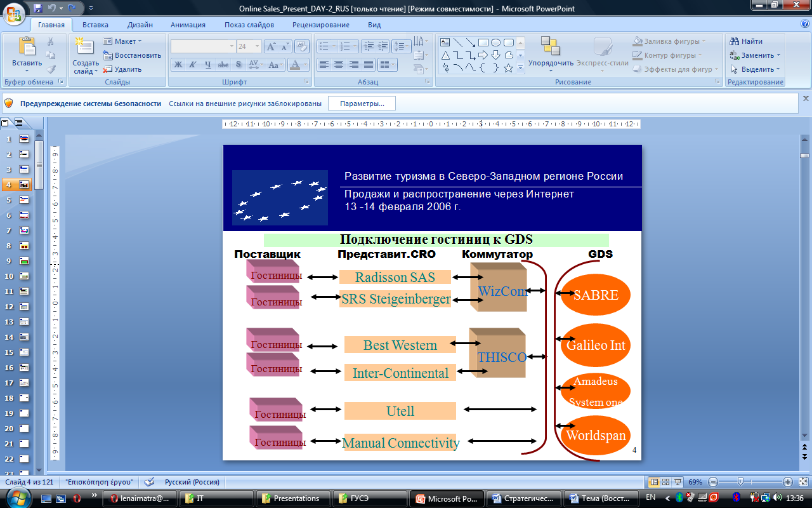This screenshot has width=812, height=508.
Task: Click the Format Painter brush icon
Action: click(51, 69)
